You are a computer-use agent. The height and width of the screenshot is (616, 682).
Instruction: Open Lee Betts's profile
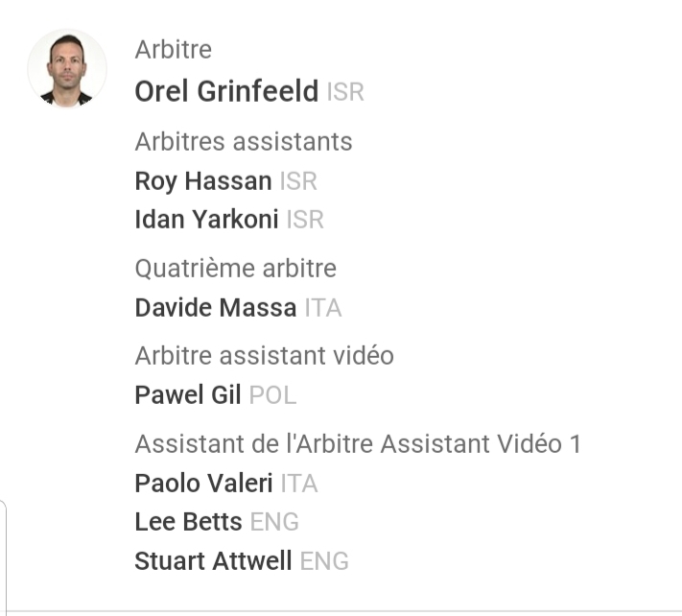click(188, 522)
